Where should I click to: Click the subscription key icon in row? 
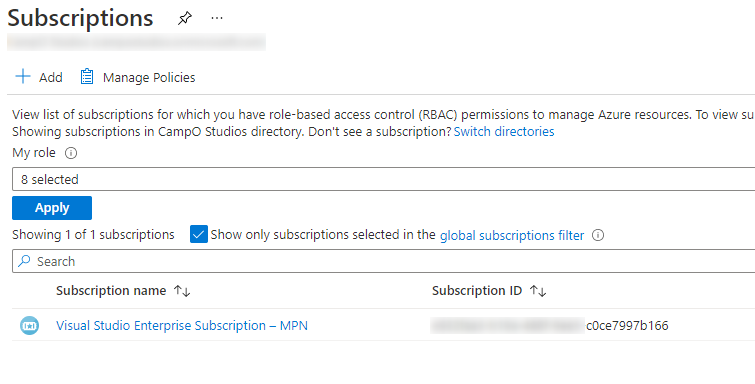click(x=29, y=326)
